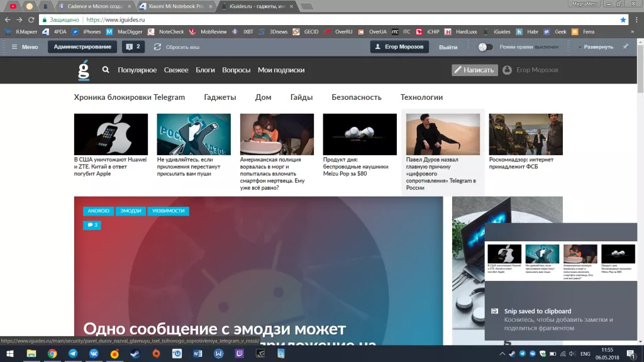Open the comments counter showing 2

(133, 46)
